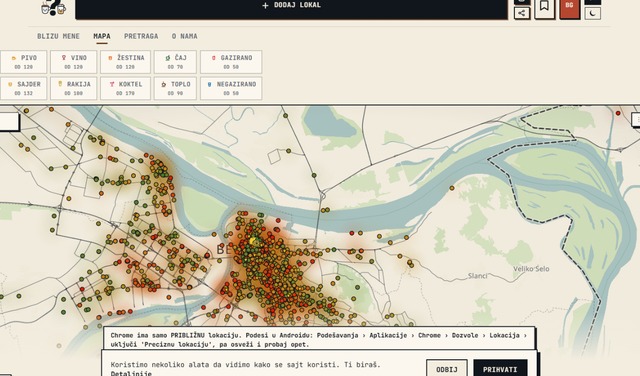Toggle the Negazirano filter chip
640x376 pixels.
coord(231,88)
